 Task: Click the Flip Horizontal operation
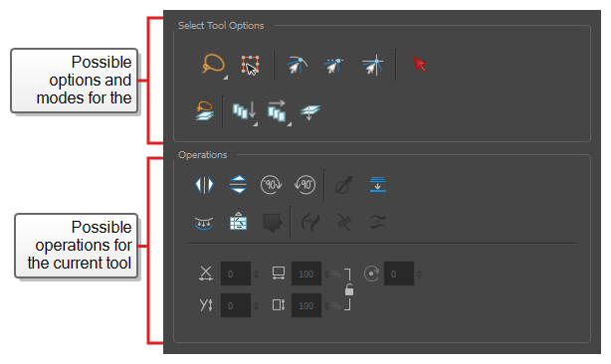click(204, 185)
